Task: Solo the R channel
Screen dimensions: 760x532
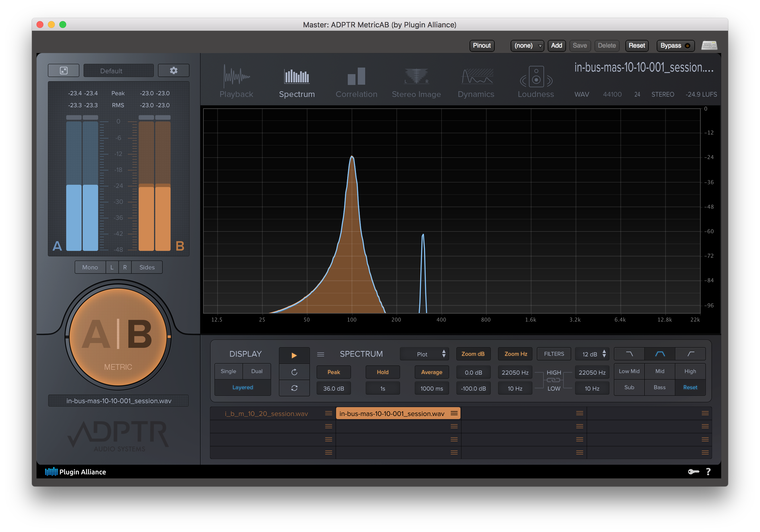Action: 125,267
